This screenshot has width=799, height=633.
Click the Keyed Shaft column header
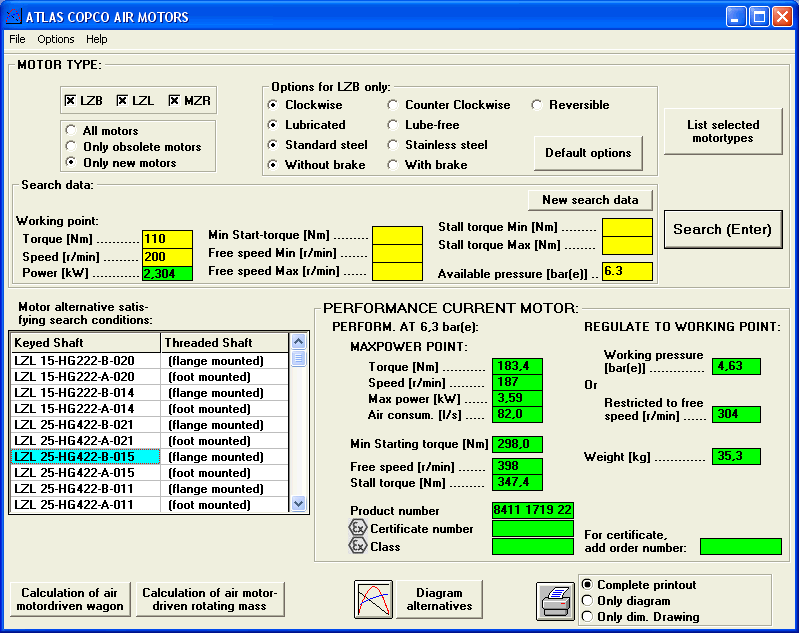tap(85, 343)
